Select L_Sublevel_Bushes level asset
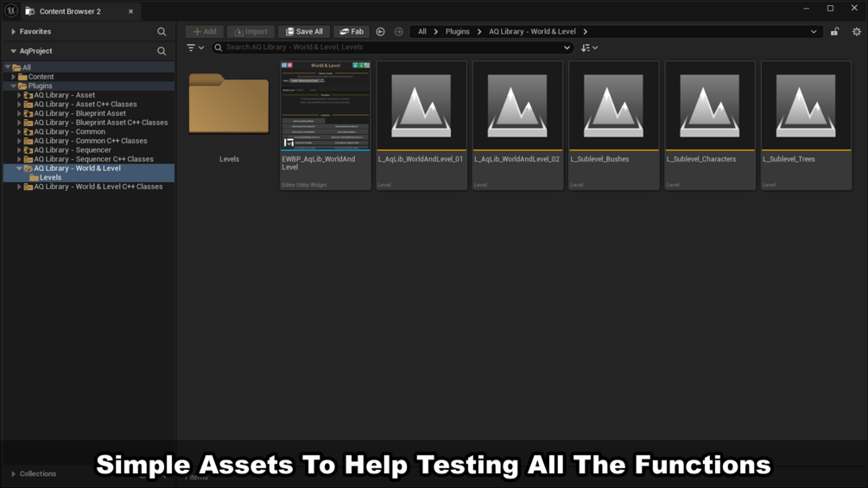Viewport: 868px width, 488px height. pyautogui.click(x=614, y=125)
